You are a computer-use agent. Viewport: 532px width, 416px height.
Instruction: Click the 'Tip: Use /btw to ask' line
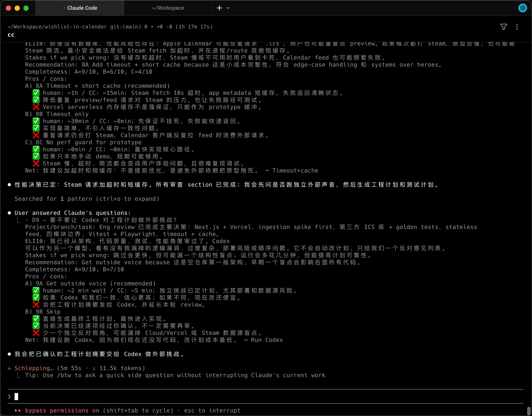[175, 375]
